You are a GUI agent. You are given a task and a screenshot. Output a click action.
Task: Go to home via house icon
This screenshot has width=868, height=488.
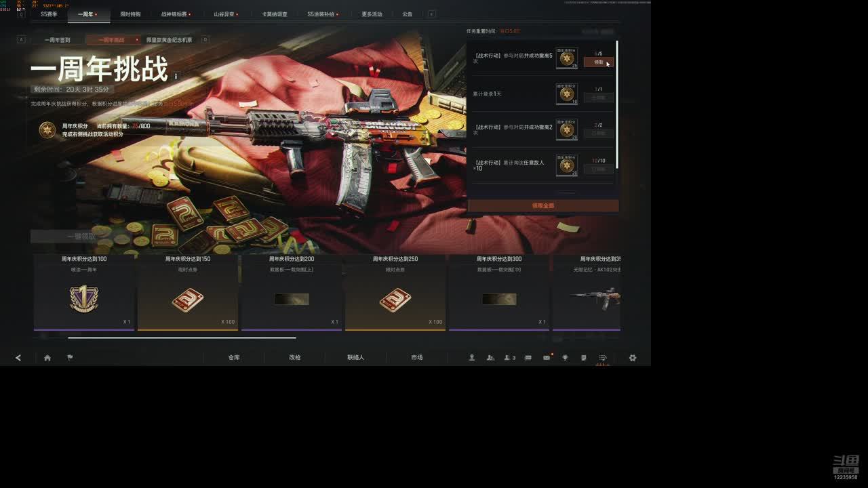47,358
